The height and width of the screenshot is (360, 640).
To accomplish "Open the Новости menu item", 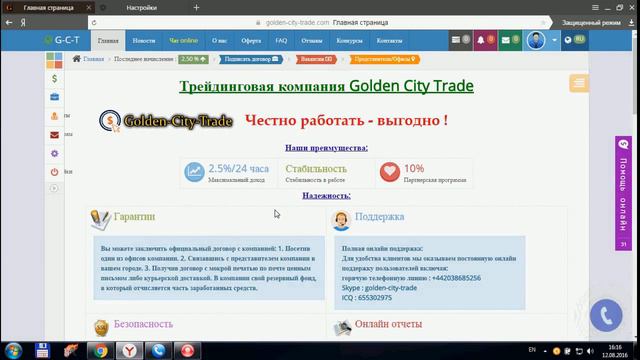I will tap(144, 40).
